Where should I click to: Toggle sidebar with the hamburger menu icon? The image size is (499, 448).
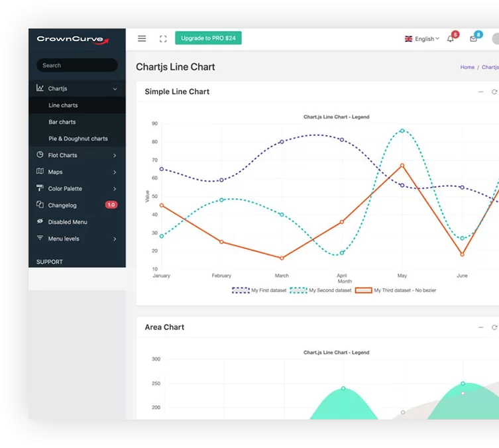142,38
